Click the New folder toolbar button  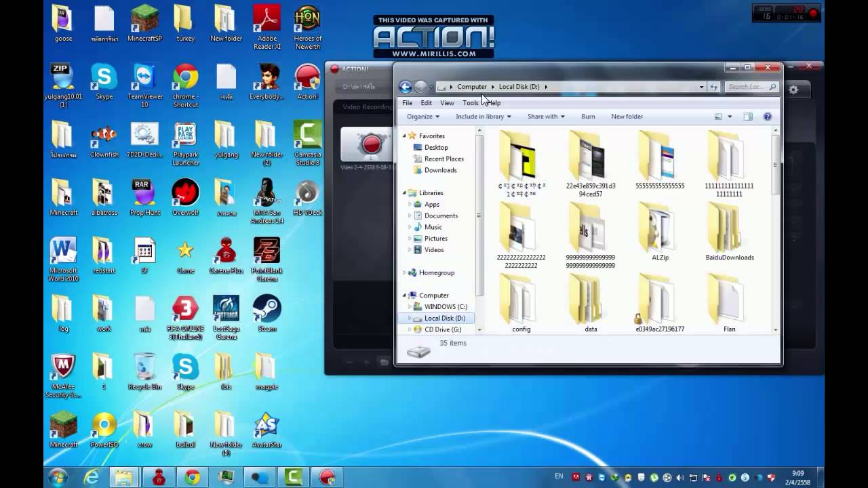click(x=627, y=117)
